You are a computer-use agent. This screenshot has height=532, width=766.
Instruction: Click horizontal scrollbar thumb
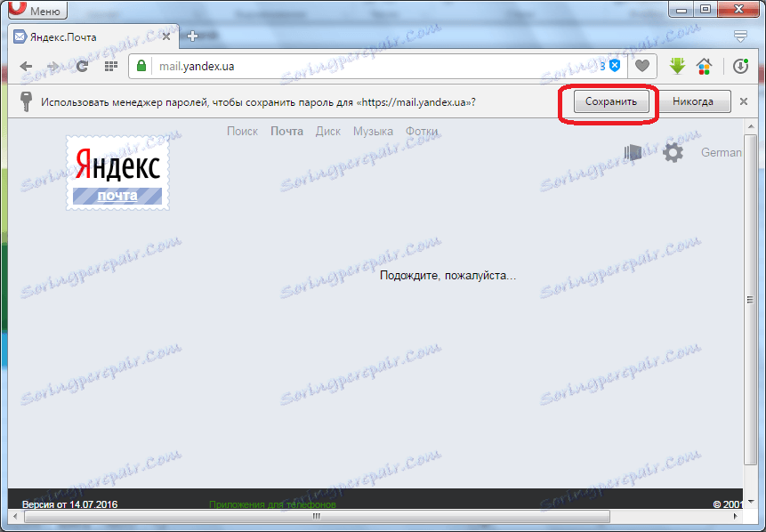click(317, 516)
